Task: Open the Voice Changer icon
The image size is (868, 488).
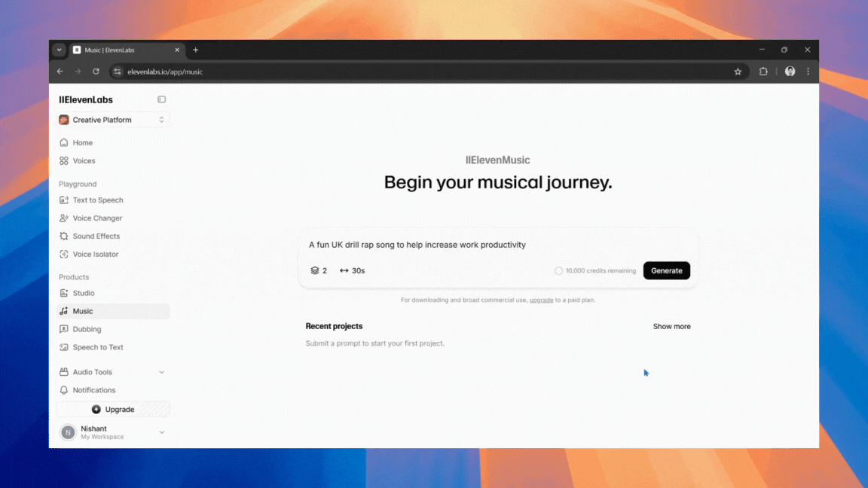Action: pos(63,218)
